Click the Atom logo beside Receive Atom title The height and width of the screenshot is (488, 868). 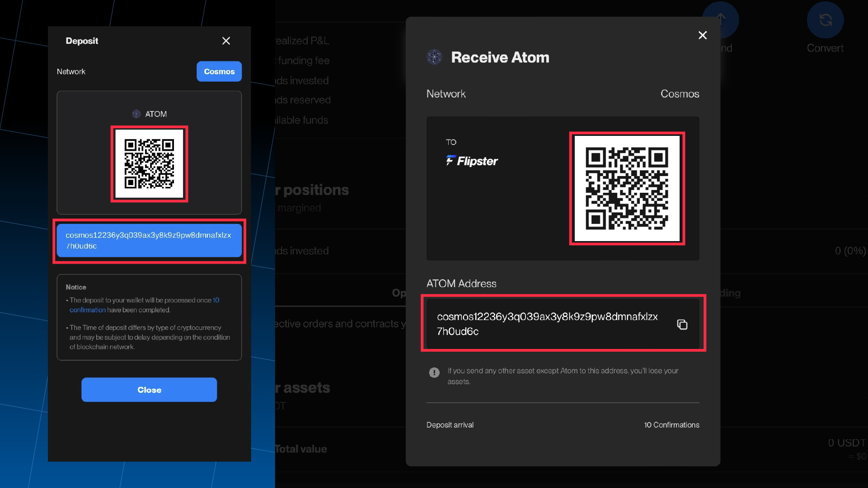[434, 57]
